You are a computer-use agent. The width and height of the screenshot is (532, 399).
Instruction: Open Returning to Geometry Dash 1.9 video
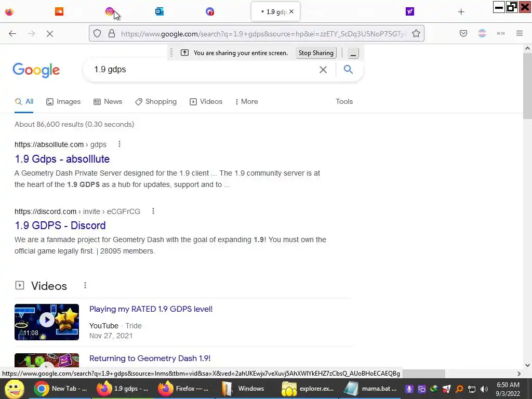click(150, 358)
